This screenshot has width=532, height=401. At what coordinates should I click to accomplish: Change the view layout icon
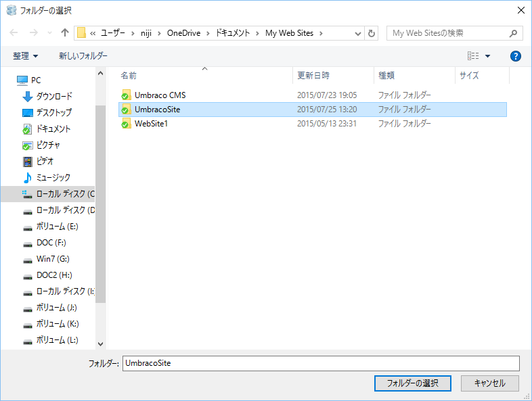[x=473, y=56]
